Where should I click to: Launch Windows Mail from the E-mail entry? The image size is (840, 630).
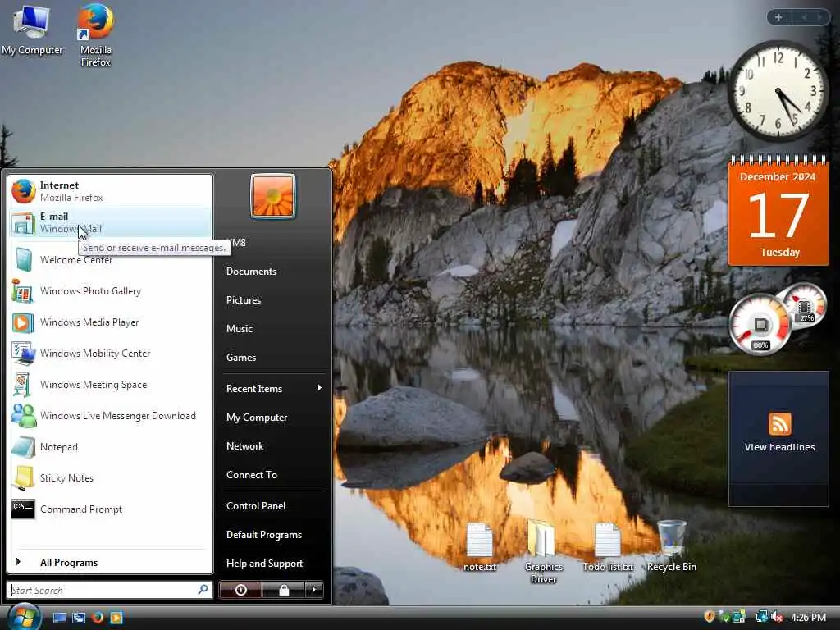click(x=110, y=222)
